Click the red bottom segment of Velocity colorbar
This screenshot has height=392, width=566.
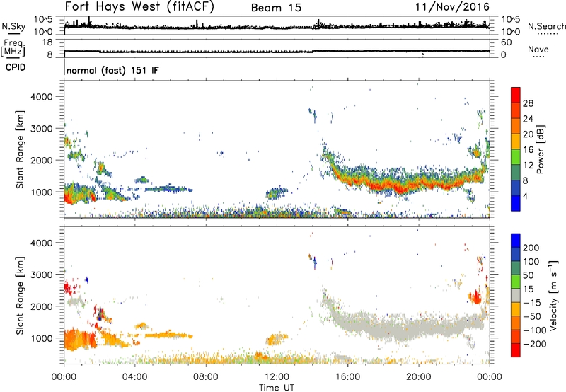pos(516,350)
